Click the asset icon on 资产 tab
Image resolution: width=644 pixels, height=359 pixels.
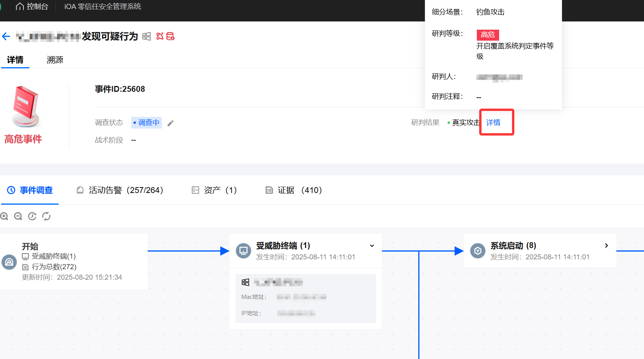pyautogui.click(x=195, y=190)
